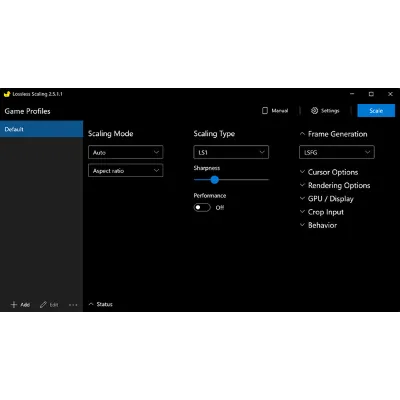Viewport: 400px width, 400px height.
Task: Open the LSFG frame generation dropdown
Action: (337, 152)
